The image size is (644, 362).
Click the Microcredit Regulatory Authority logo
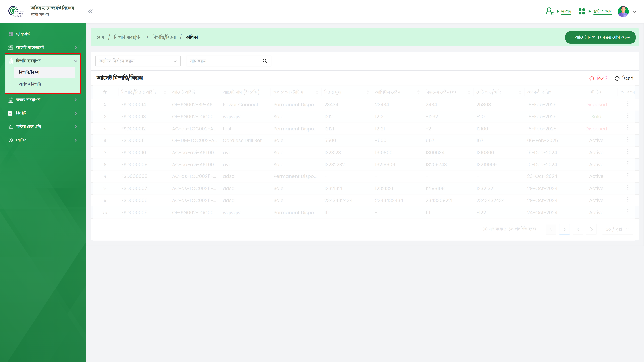tap(16, 12)
